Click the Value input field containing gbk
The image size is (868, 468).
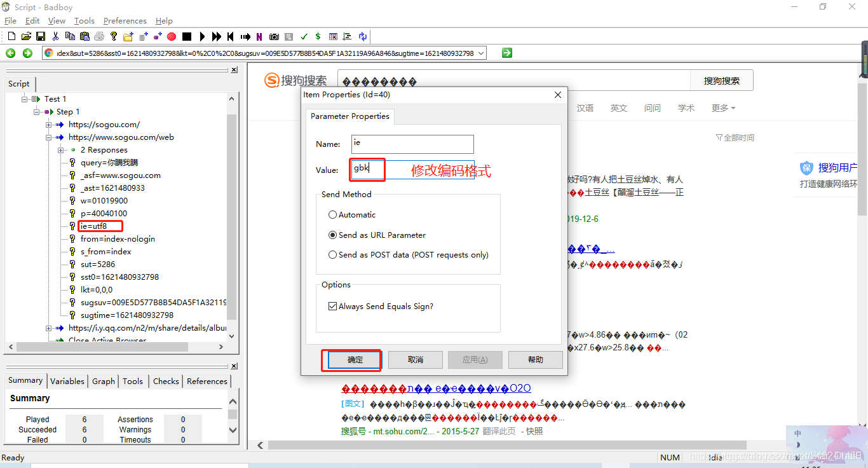[412, 169]
